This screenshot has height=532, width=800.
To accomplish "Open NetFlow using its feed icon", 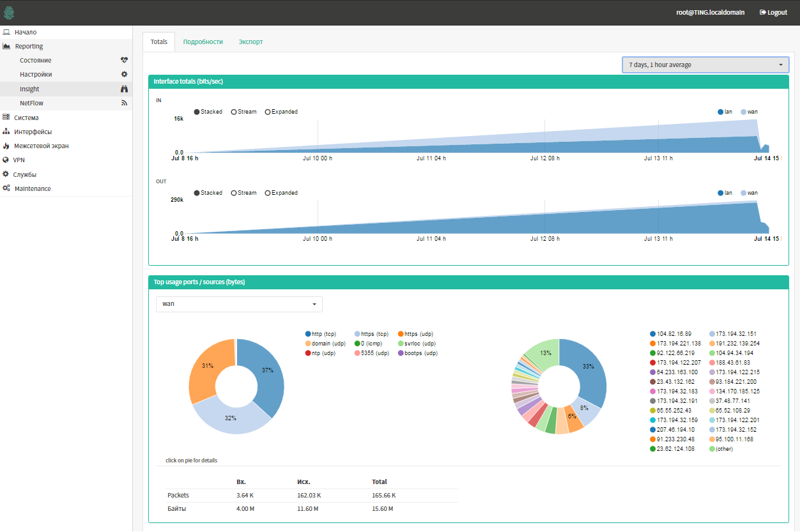I will pyautogui.click(x=125, y=102).
